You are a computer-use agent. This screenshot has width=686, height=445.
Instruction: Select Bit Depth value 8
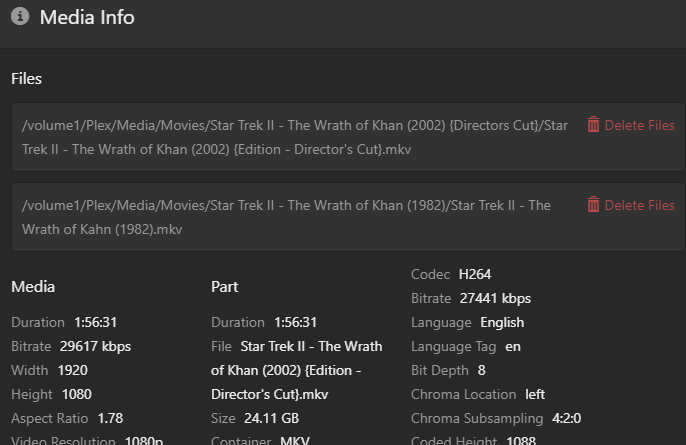coord(482,371)
